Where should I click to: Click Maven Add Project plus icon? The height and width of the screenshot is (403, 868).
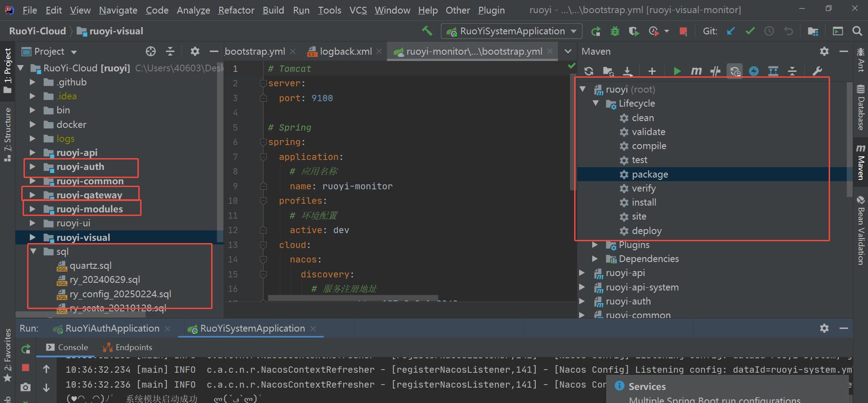[651, 71]
